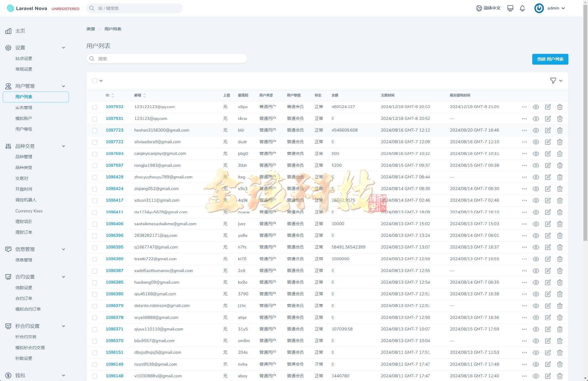The height and width of the screenshot is (381, 588).
Task: Open 站点设置 in the sidebar
Action: click(24, 58)
